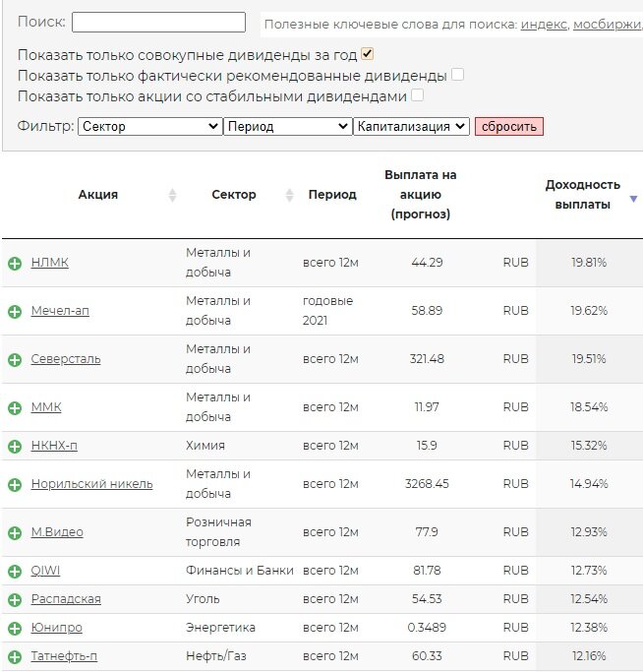Click the индекс keyword link

coord(544,24)
